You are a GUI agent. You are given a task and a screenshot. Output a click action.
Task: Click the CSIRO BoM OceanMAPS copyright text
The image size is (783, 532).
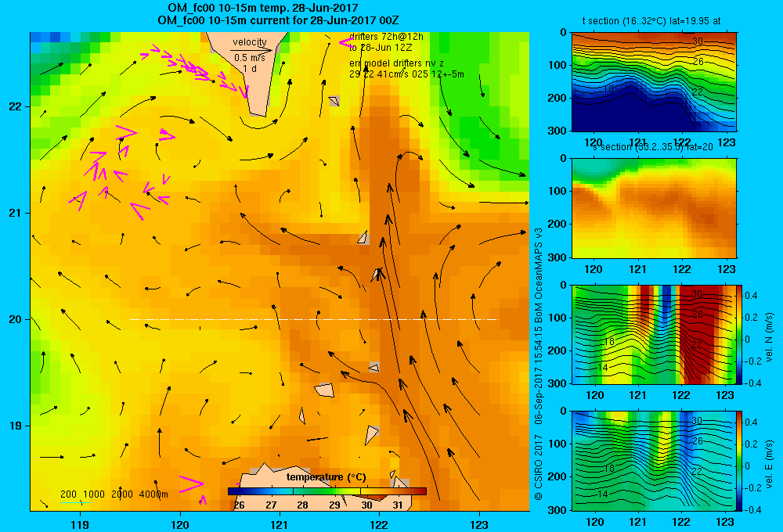click(x=539, y=364)
